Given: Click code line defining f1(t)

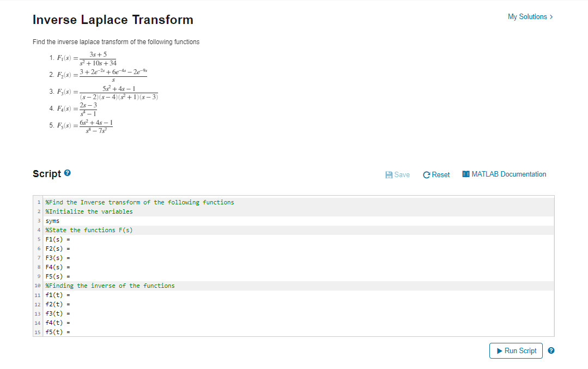Looking at the screenshot, I should [57, 295].
